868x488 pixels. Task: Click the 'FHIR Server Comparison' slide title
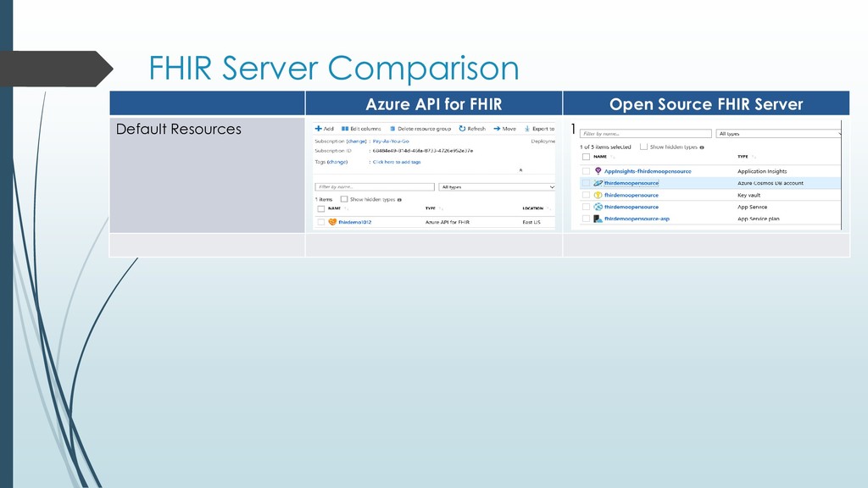click(x=334, y=68)
